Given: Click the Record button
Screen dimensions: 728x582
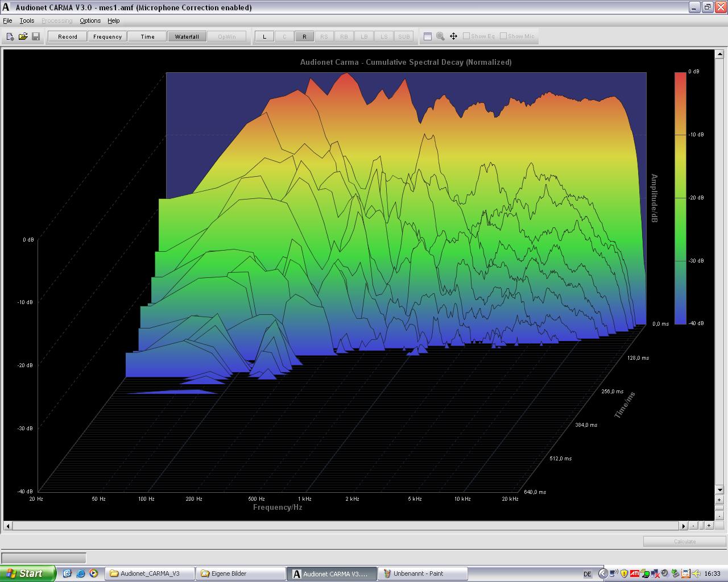Looking at the screenshot, I should 67,36.
